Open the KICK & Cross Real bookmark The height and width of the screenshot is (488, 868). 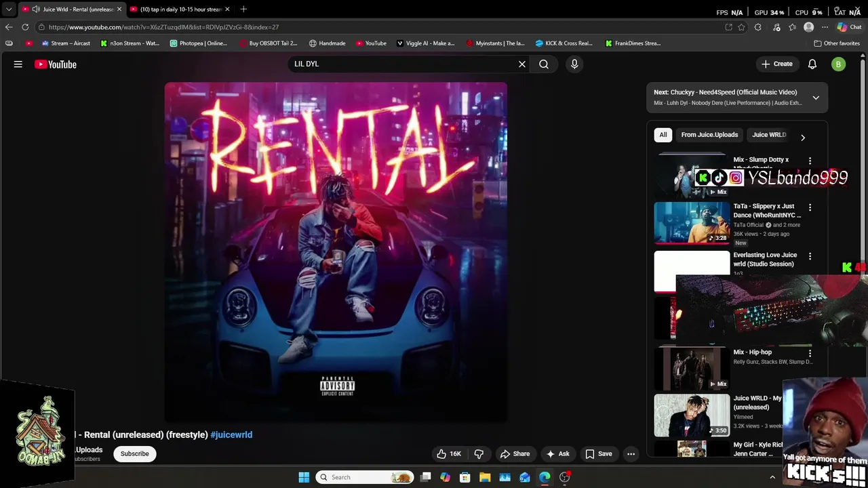click(564, 43)
